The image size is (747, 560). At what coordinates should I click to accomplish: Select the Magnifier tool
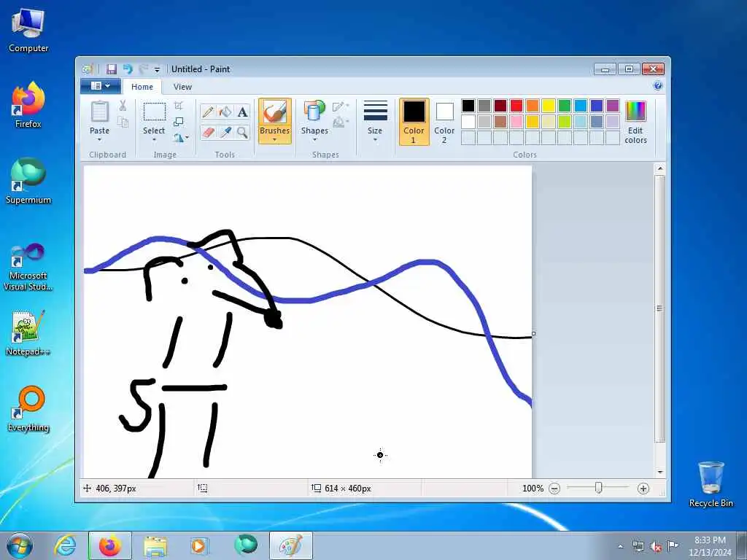pyautogui.click(x=242, y=132)
